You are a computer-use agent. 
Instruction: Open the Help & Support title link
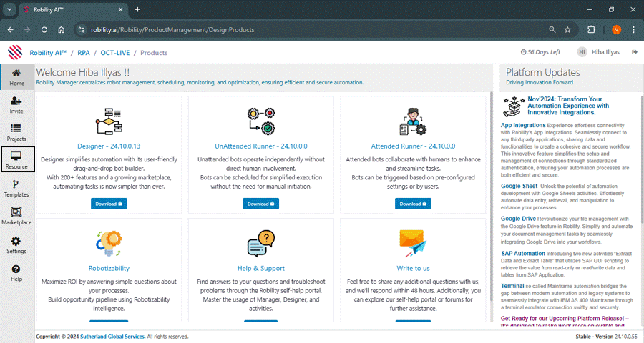click(260, 269)
